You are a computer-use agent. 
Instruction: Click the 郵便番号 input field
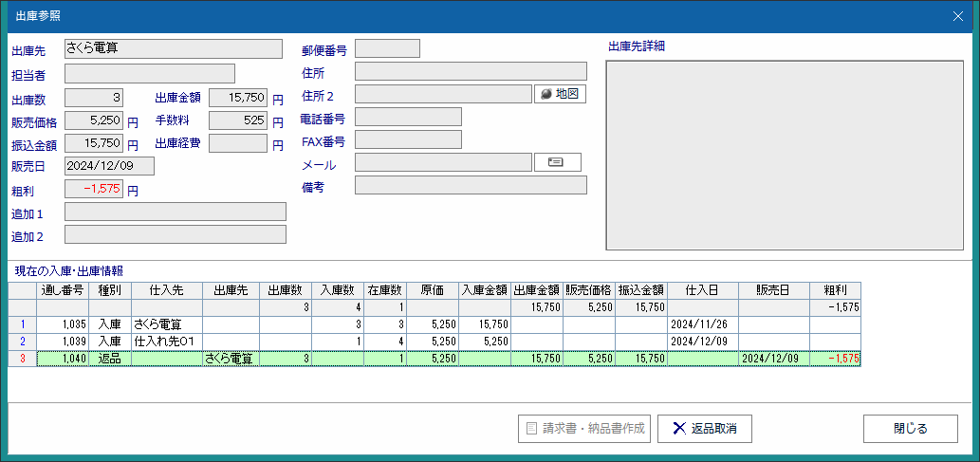point(386,49)
